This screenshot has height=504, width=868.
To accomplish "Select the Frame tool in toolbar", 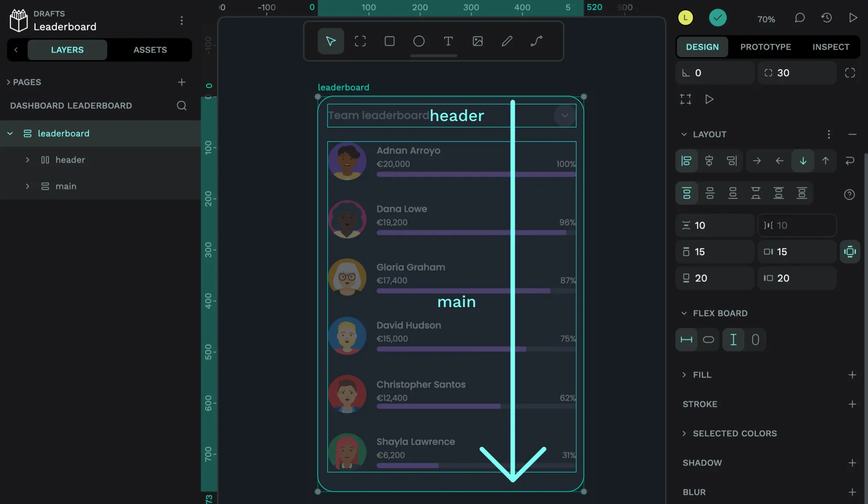I will [x=359, y=41].
